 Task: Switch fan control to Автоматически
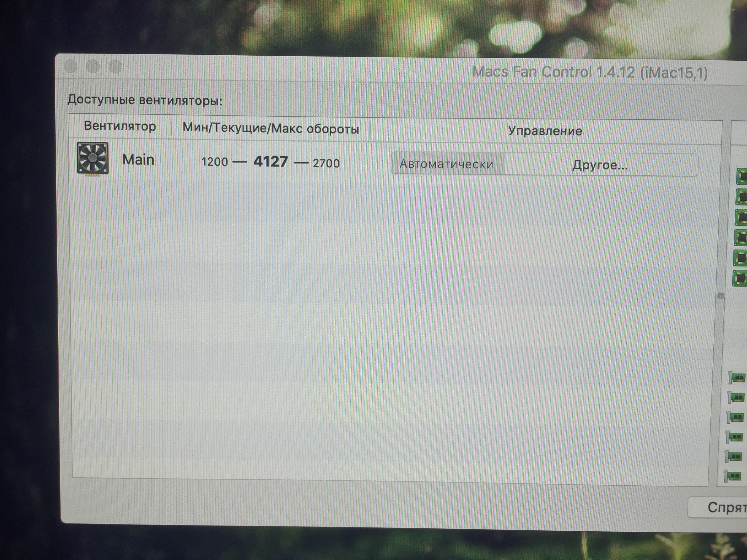pos(447,164)
